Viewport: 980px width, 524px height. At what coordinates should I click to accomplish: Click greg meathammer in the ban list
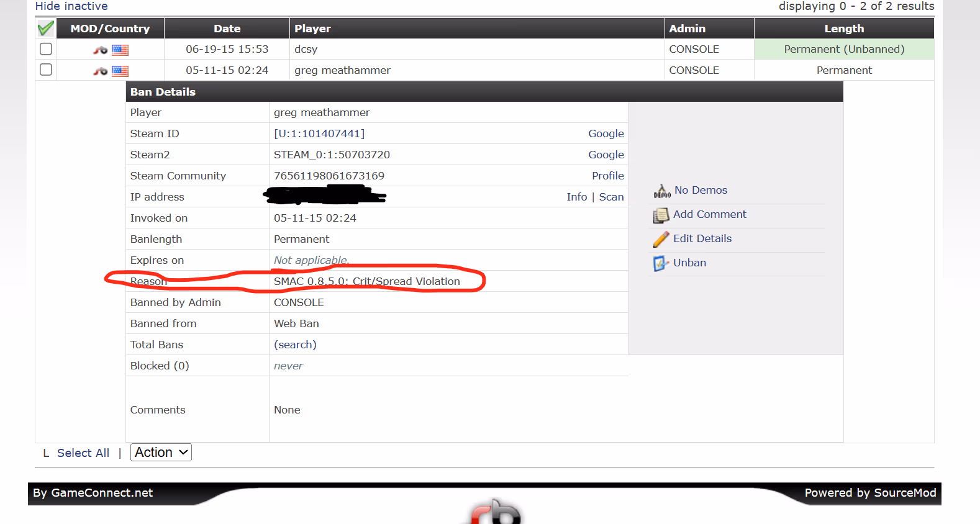[x=342, y=70]
